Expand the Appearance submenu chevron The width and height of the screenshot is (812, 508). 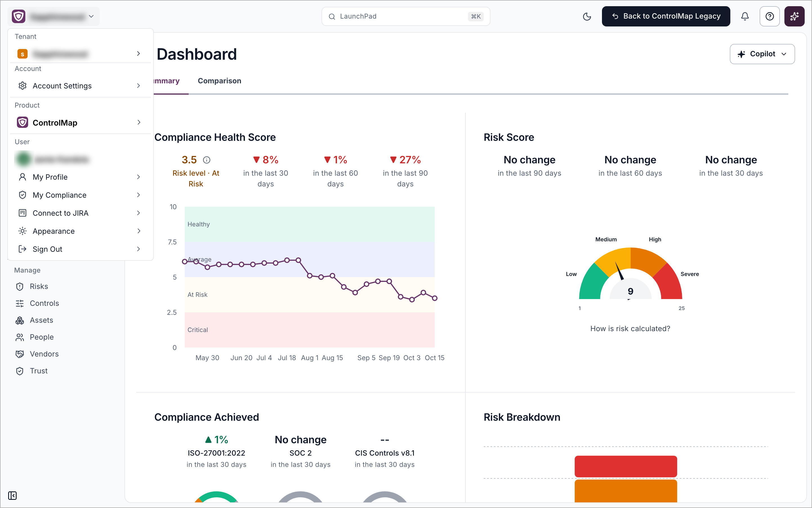[139, 231]
